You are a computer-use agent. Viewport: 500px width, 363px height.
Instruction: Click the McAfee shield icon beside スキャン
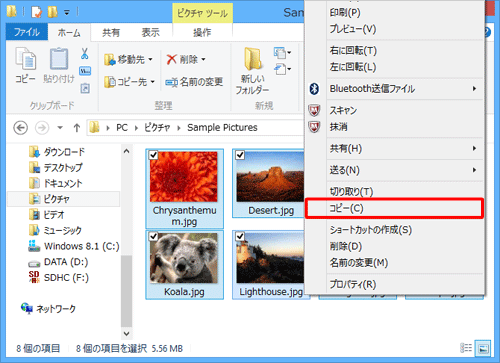[x=314, y=110]
